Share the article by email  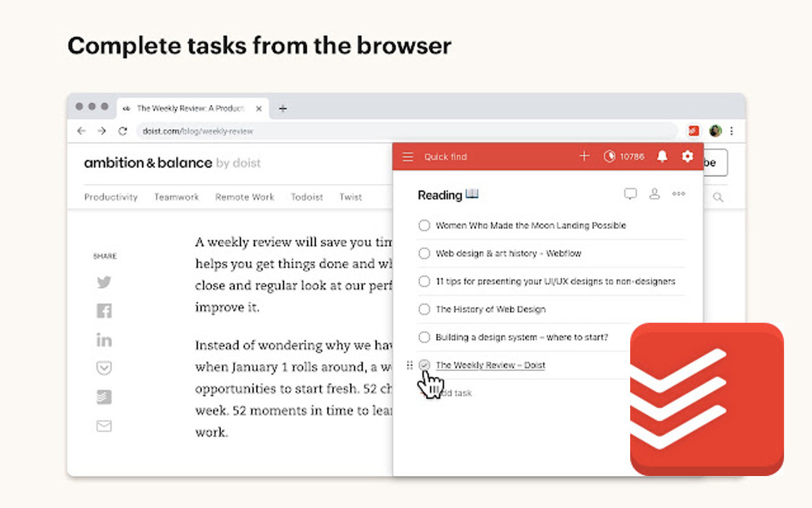coord(104,426)
